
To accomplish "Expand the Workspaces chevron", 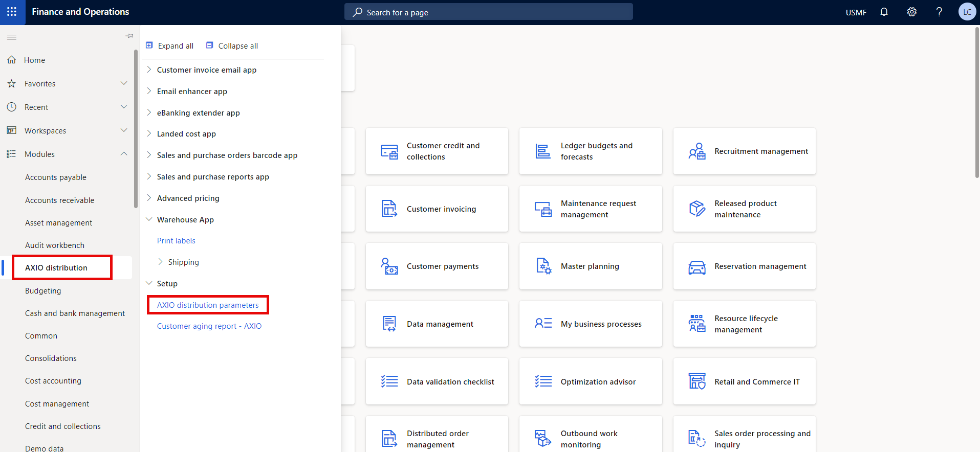I will click(x=124, y=130).
